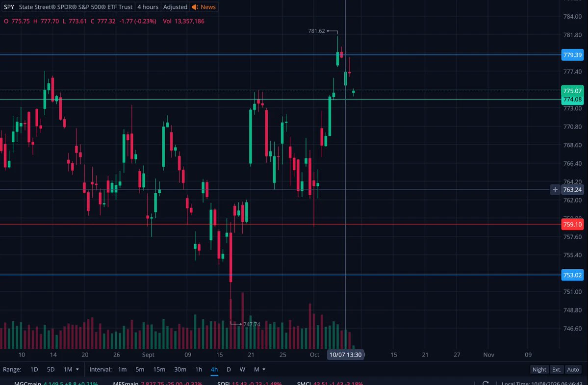The height and width of the screenshot is (385, 588).
Task: Click the State Street SPDR S&P 500 ETF Trust name
Action: (x=76, y=7)
